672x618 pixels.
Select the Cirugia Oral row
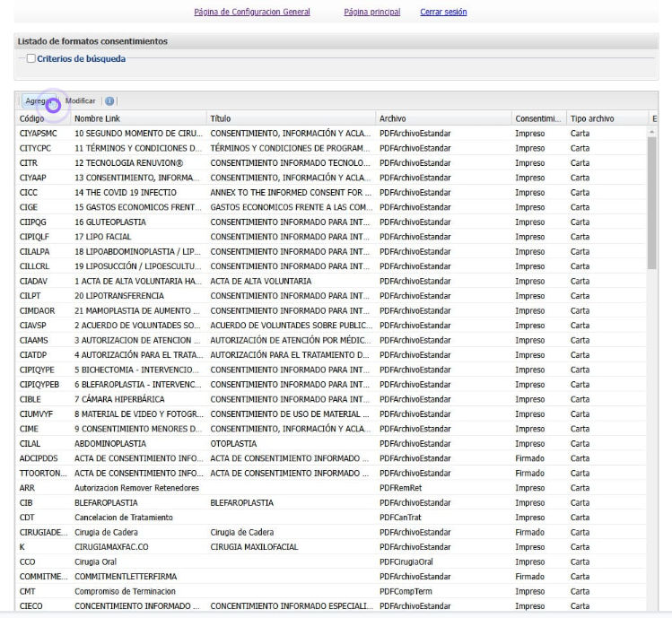tap(135, 561)
